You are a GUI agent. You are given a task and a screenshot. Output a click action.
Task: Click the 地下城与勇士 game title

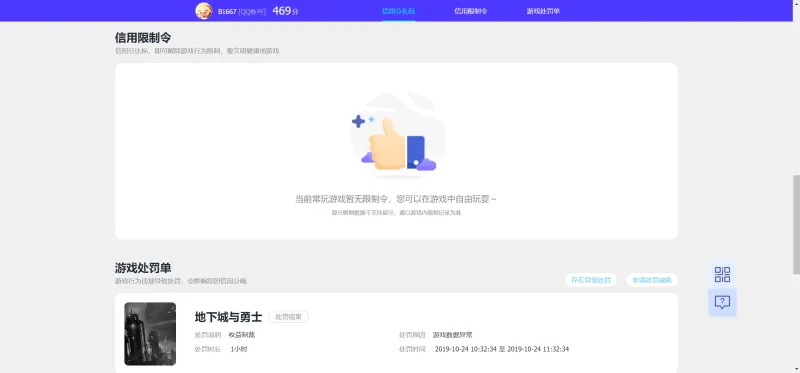coord(228,317)
